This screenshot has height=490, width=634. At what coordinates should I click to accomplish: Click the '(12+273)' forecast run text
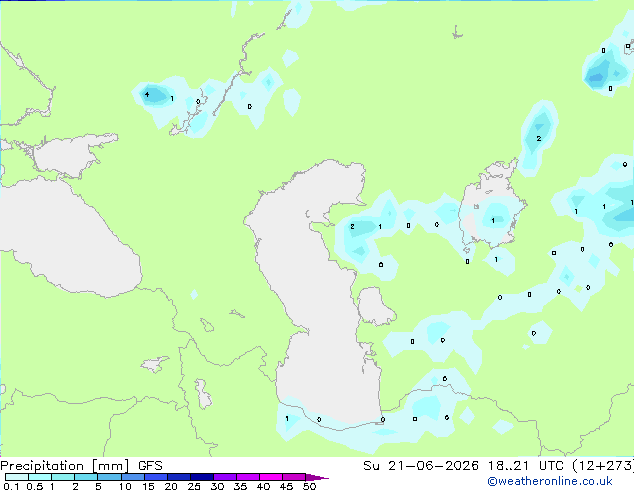click(x=603, y=466)
